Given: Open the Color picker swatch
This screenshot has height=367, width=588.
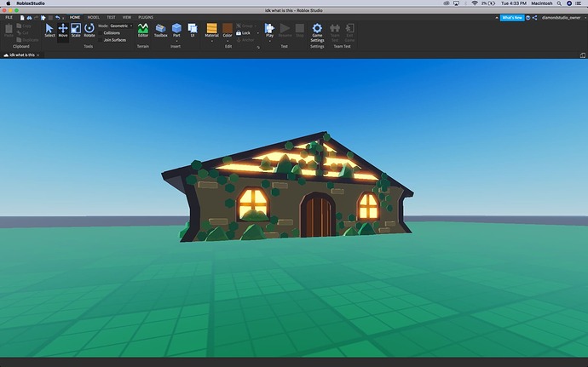Looking at the screenshot, I should tap(228, 30).
